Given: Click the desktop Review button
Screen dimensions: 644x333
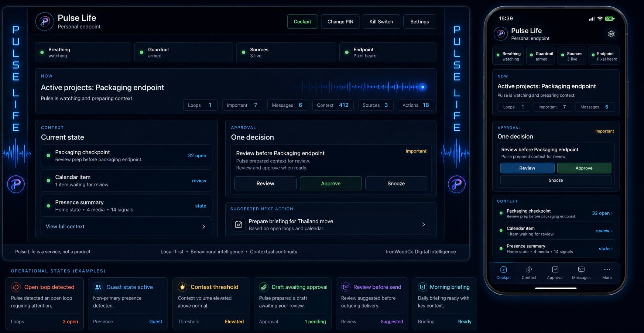Looking at the screenshot, I should pyautogui.click(x=266, y=183).
